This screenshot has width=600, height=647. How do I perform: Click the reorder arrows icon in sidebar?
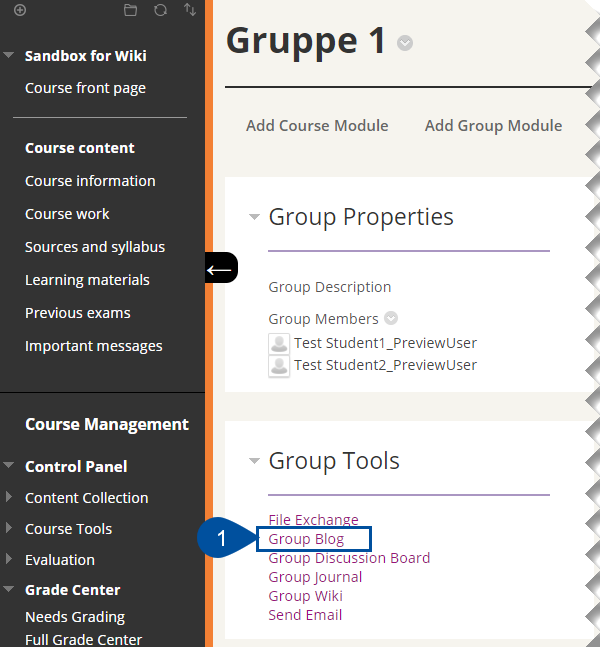[x=190, y=9]
